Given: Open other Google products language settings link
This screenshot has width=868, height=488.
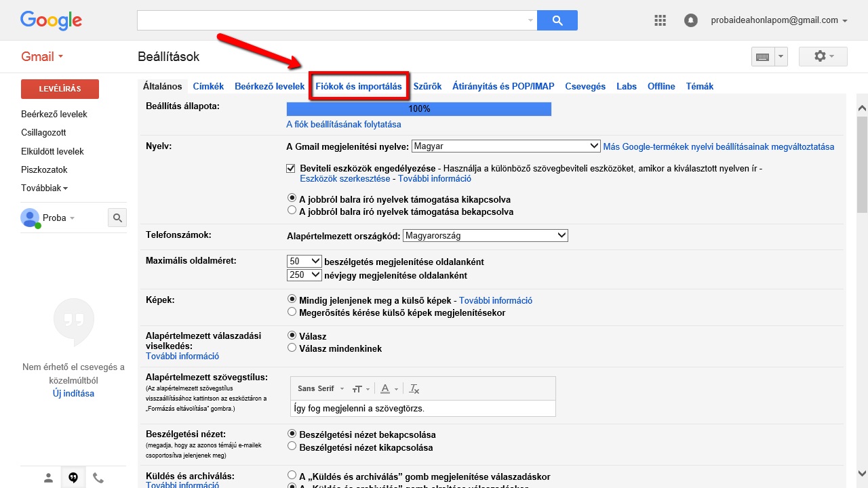Looking at the screenshot, I should click(x=719, y=146).
